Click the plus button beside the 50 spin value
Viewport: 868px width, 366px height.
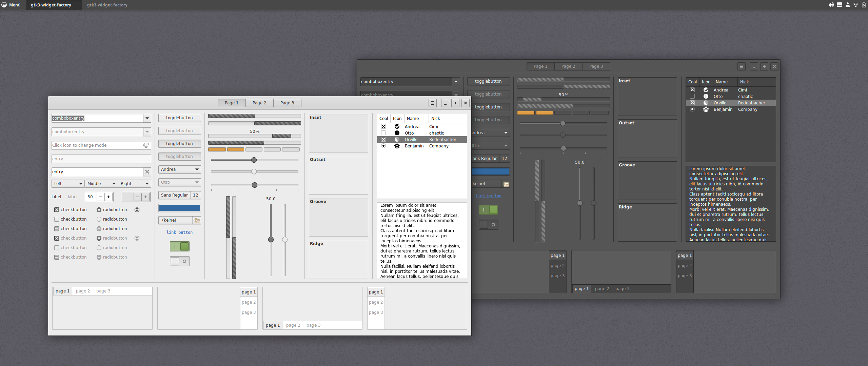coord(108,197)
